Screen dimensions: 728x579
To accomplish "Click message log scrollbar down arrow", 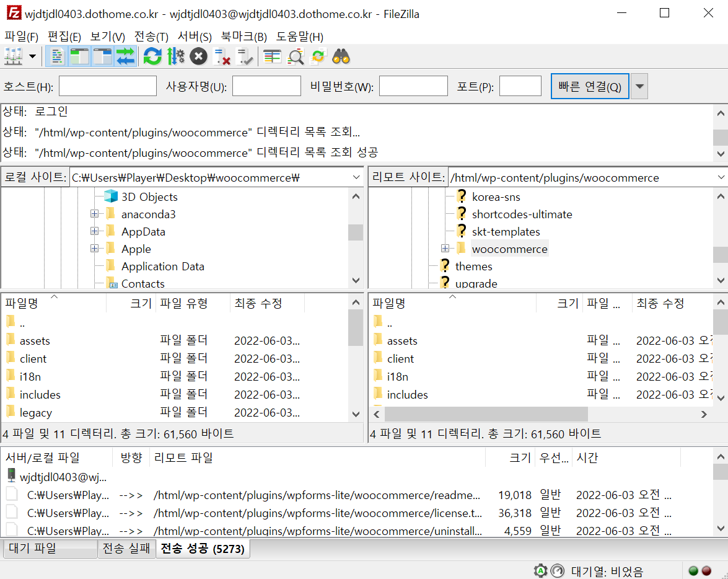I will [x=721, y=154].
